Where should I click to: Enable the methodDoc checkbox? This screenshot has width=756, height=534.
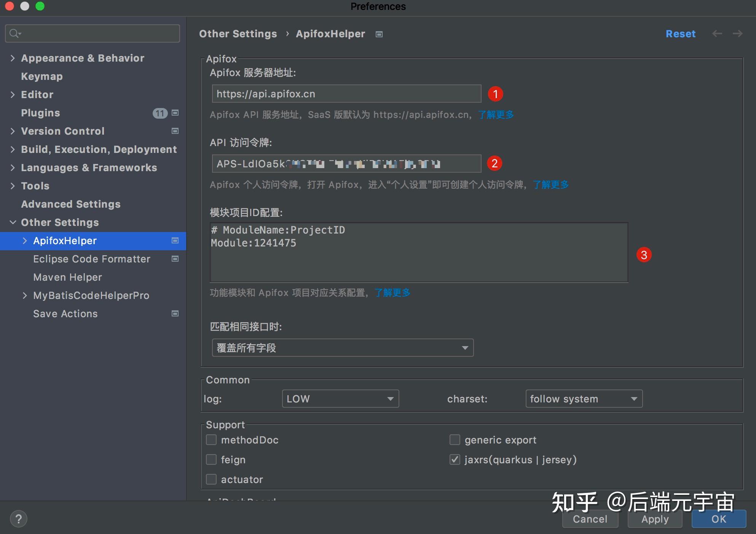[211, 440]
